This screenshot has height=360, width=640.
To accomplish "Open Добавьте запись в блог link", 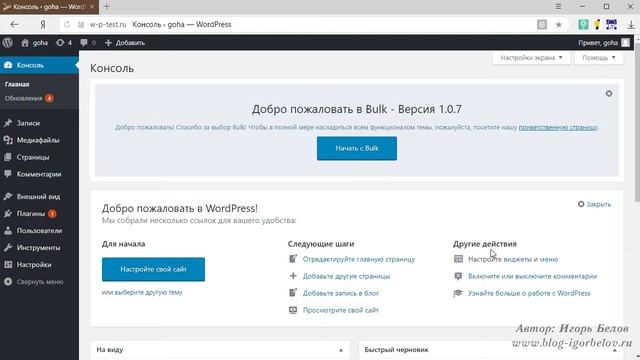I will pyautogui.click(x=341, y=293).
